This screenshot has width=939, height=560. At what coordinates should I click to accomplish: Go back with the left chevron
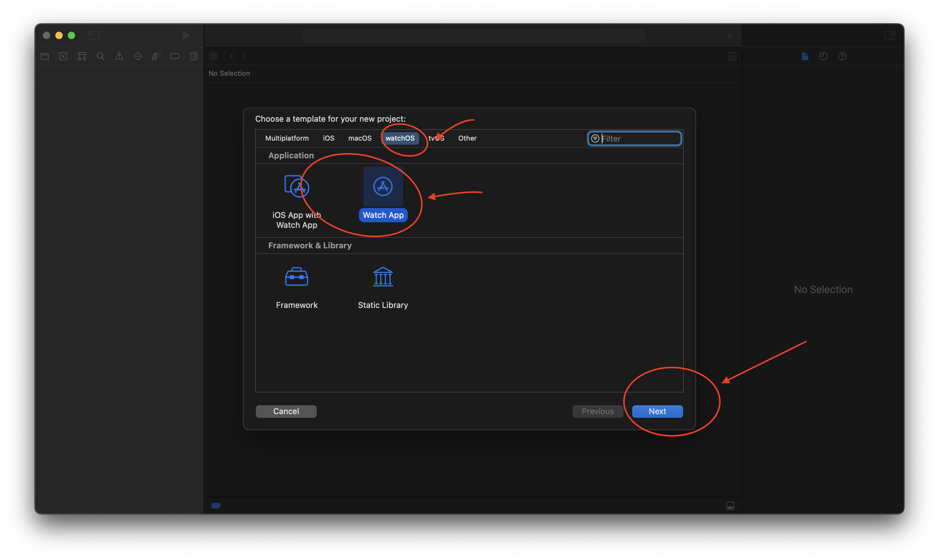point(232,56)
